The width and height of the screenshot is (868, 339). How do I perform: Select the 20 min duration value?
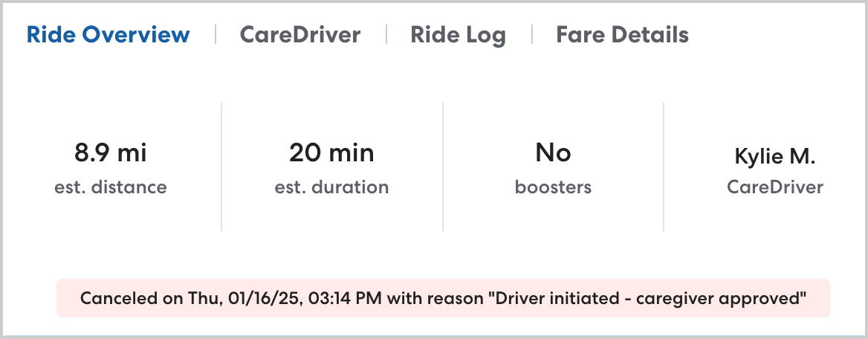point(331,154)
